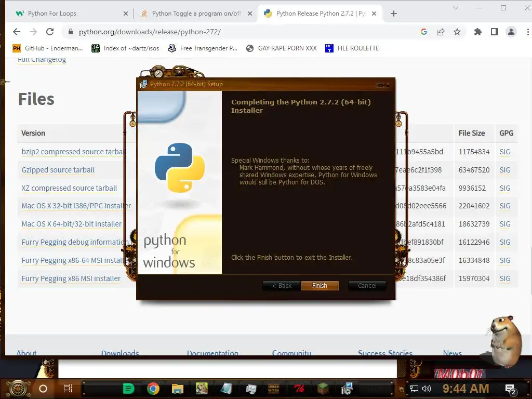Open the steampunk Start button
Viewport: 532px width, 399px height.
click(x=18, y=389)
